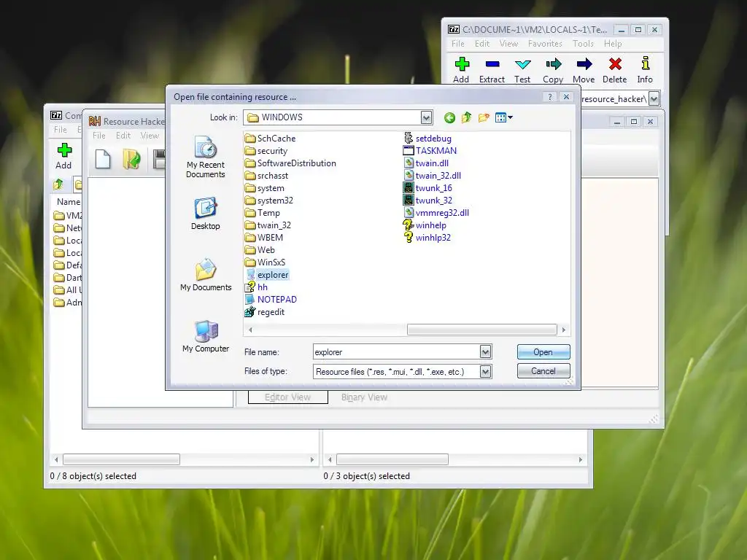Open My Recent Documents in places bar
747x560 pixels.
[206, 157]
